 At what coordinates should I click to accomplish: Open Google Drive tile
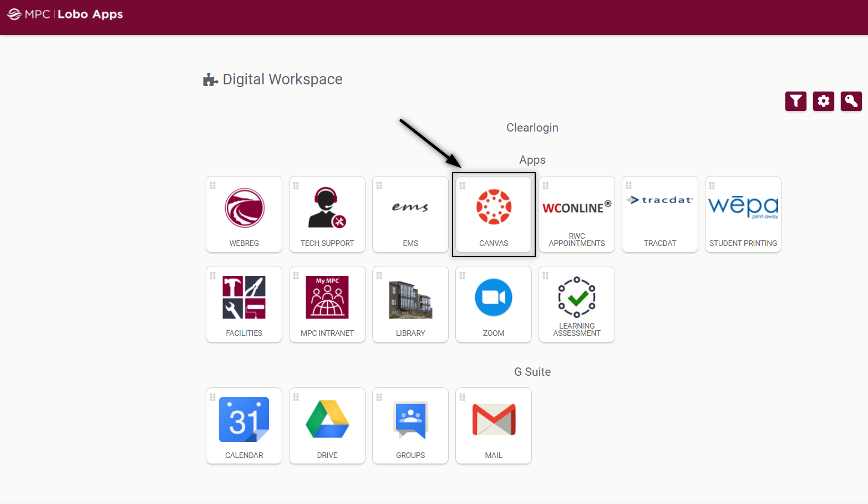[327, 426]
